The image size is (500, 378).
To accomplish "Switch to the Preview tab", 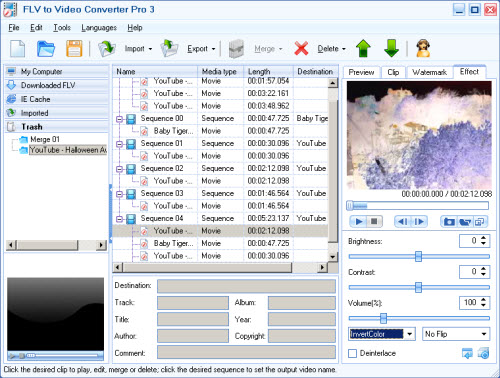I will pos(361,72).
